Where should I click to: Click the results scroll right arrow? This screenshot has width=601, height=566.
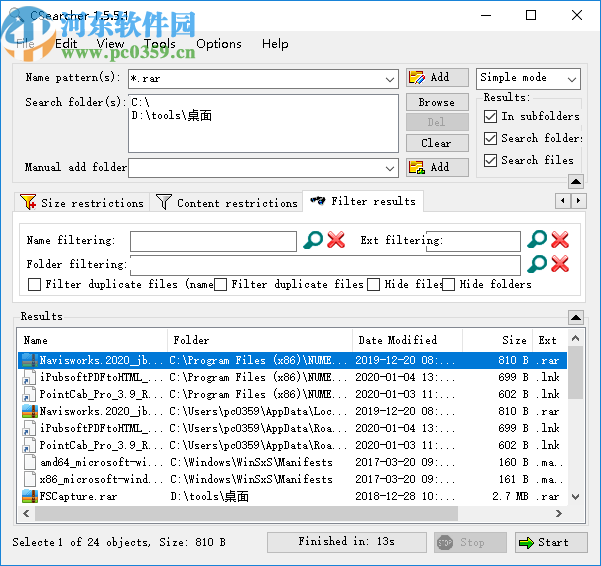[x=559, y=514]
